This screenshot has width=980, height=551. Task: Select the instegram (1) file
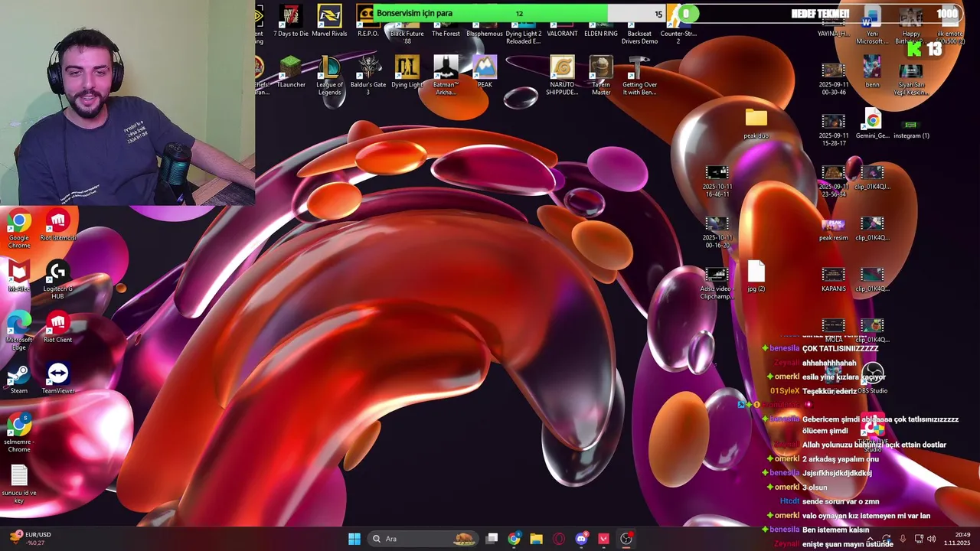(x=911, y=127)
